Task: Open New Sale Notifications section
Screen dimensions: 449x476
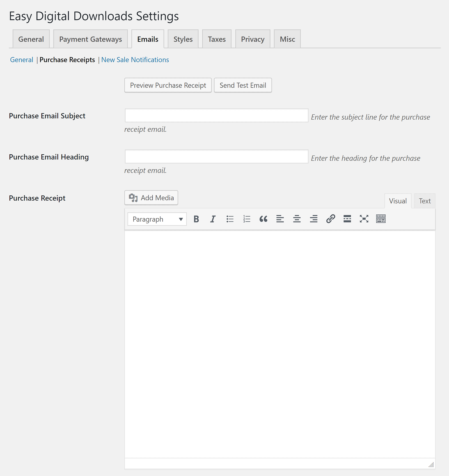Action: [135, 60]
